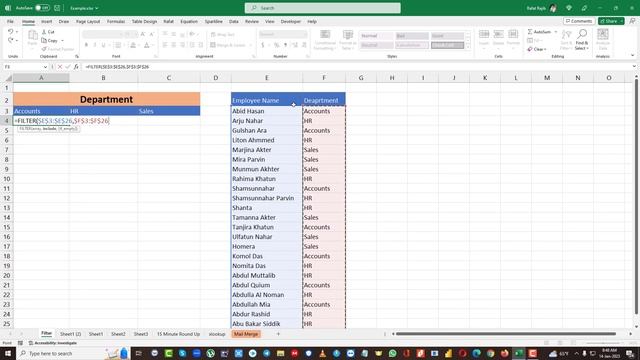Image resolution: width=640 pixels, height=360 pixels.
Task: Select the Filter sheet tab
Action: 47,333
